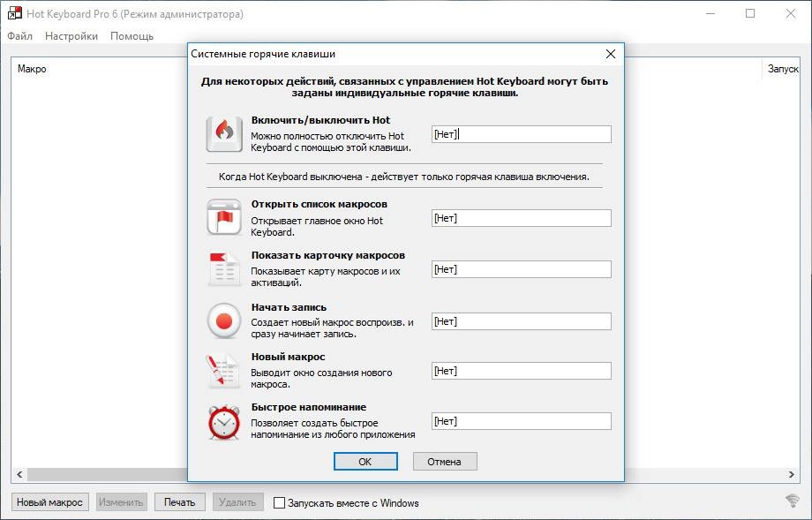
Task: Close the Системные горячие клавиши dialog
Action: click(x=611, y=54)
